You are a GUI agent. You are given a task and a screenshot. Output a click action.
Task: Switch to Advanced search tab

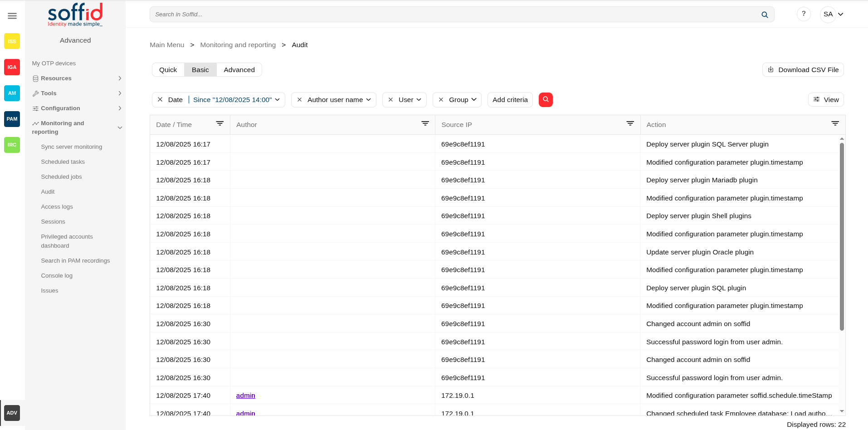(239, 70)
